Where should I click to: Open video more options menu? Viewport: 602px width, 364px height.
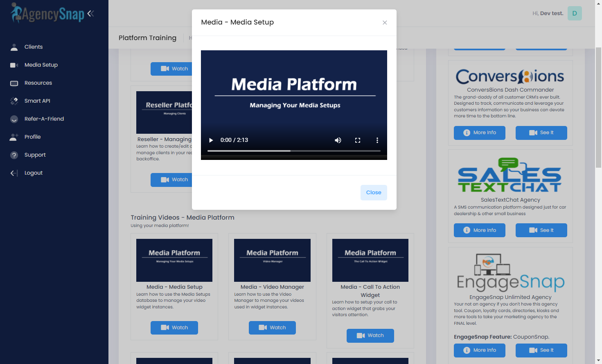pyautogui.click(x=377, y=140)
